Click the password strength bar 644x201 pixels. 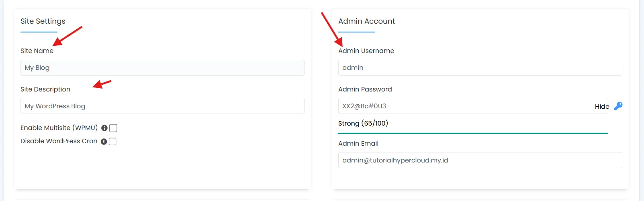point(473,133)
